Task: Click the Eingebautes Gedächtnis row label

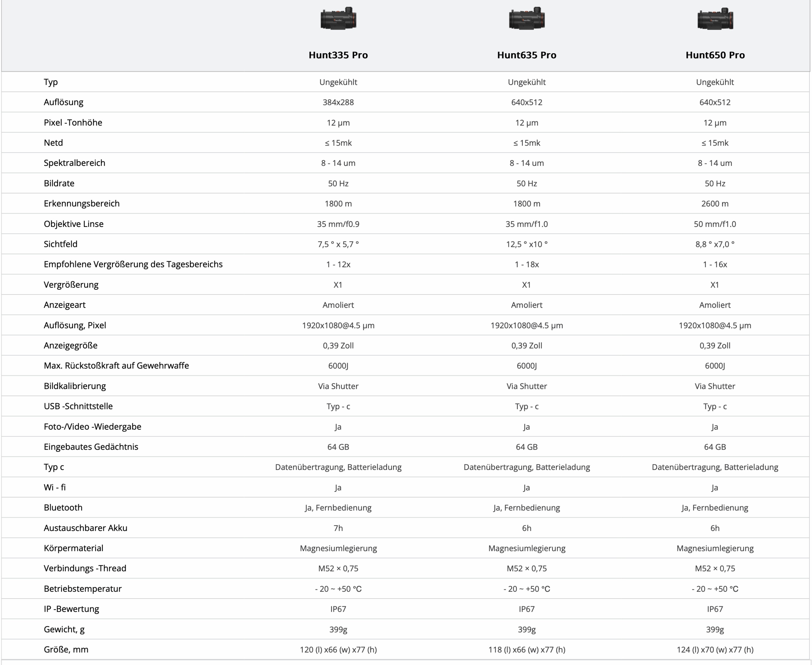Action: click(91, 447)
